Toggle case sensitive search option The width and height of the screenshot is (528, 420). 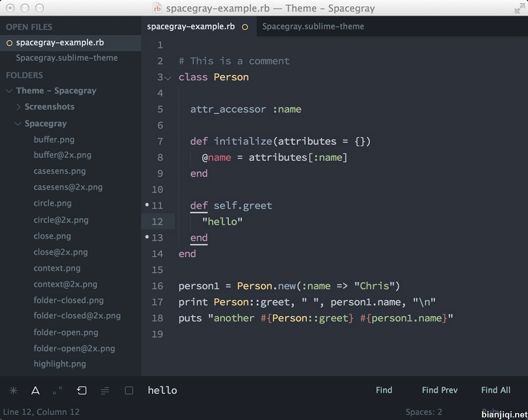click(x=36, y=391)
